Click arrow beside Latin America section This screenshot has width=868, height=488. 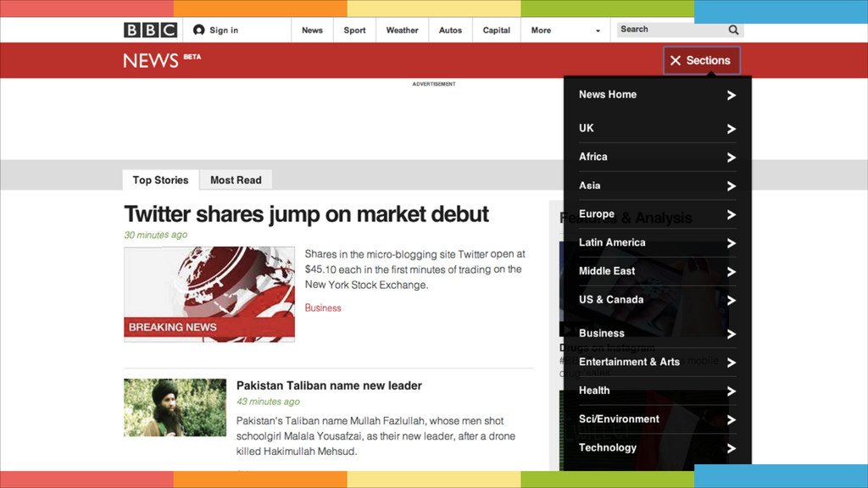(732, 243)
